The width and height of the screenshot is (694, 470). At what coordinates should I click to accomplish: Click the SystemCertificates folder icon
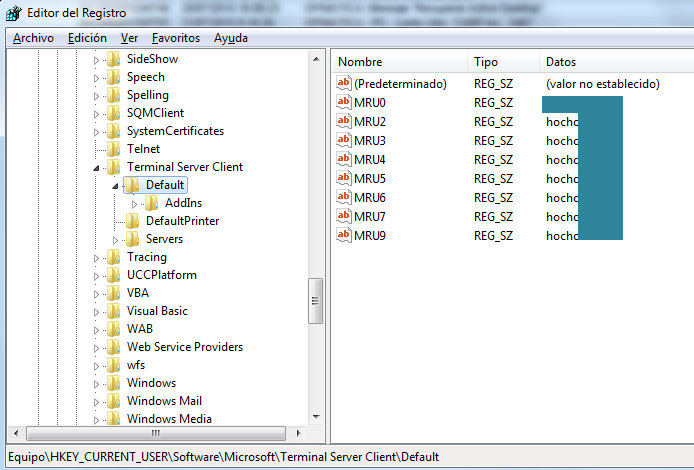pos(114,131)
